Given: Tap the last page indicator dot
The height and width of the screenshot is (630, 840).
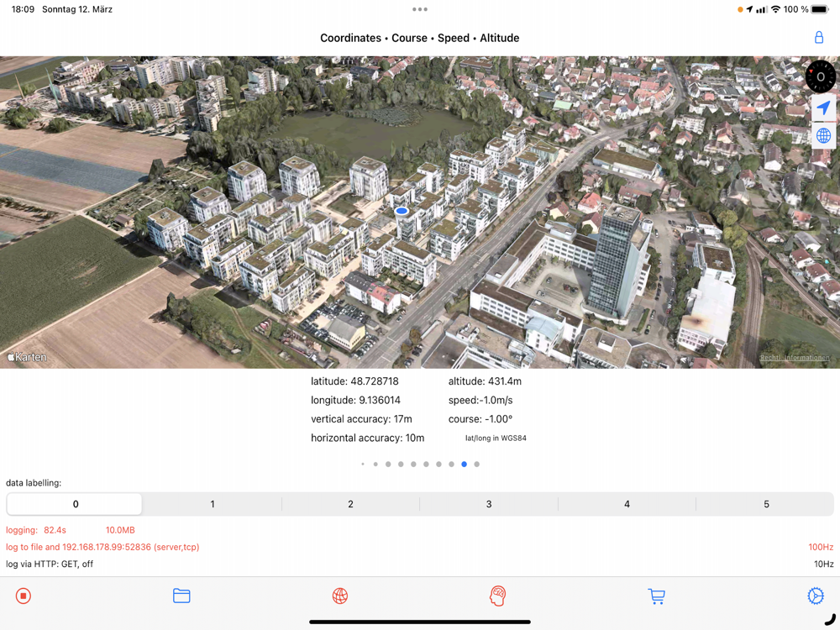Looking at the screenshot, I should pyautogui.click(x=476, y=464).
